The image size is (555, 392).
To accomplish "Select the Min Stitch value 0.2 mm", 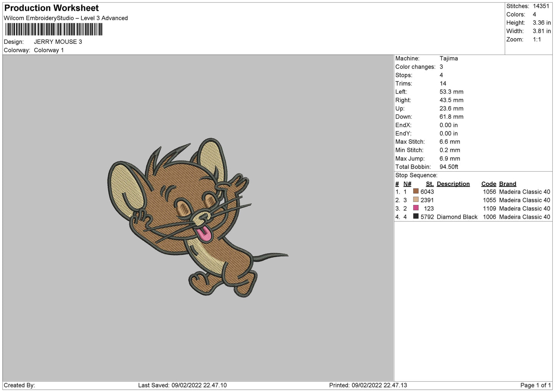I will [x=450, y=150].
